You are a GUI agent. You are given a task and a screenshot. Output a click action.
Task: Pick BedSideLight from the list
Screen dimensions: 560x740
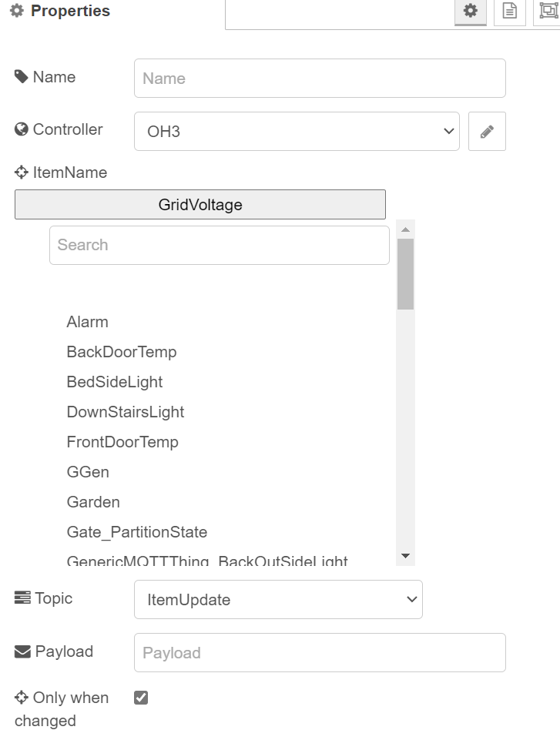tap(115, 382)
